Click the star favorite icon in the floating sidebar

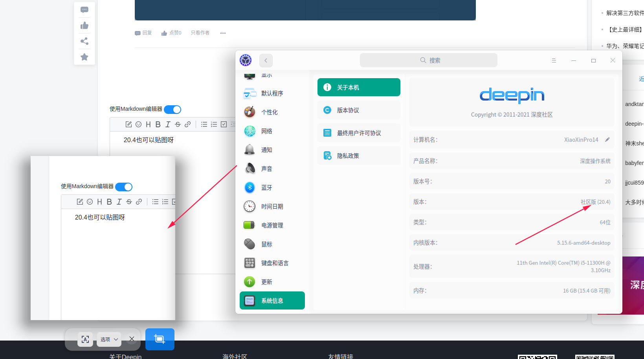[x=84, y=57]
